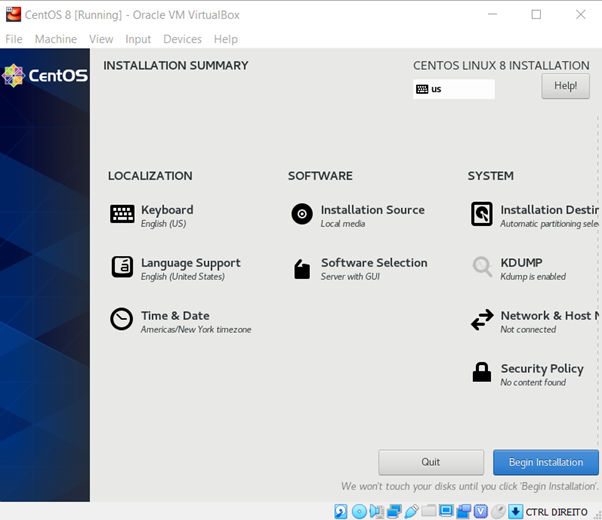Click the Quit button
The height and width of the screenshot is (520, 602).
click(431, 462)
